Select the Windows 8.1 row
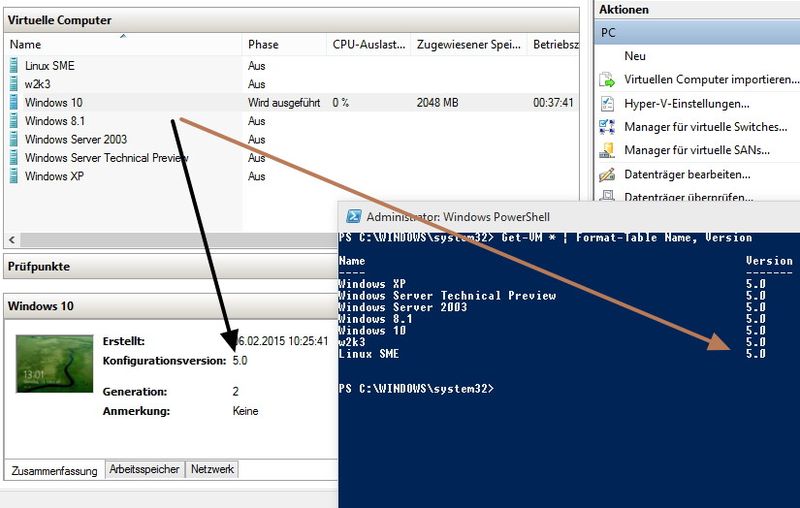The image size is (800, 508). click(x=291, y=121)
